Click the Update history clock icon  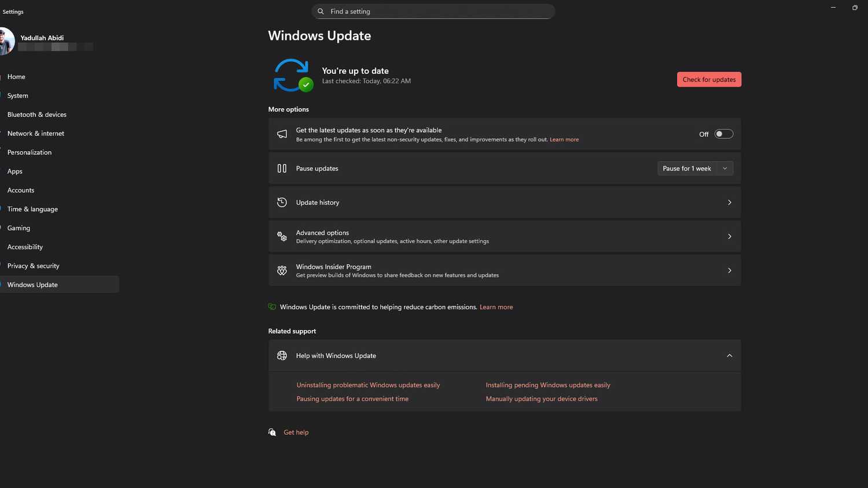pos(282,202)
